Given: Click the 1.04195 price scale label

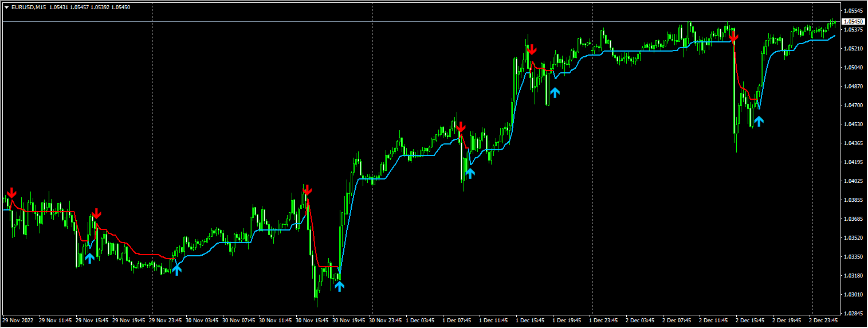Looking at the screenshot, I should tap(854, 162).
